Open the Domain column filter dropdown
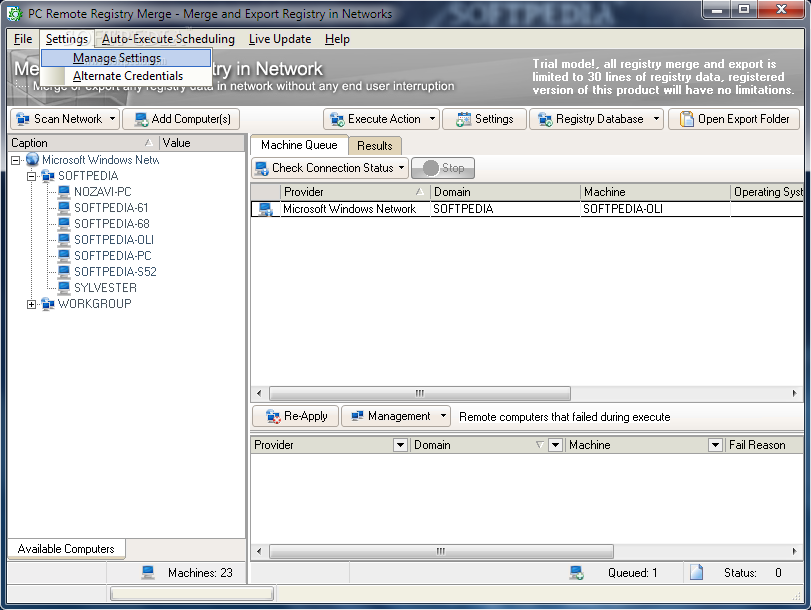 [x=555, y=445]
